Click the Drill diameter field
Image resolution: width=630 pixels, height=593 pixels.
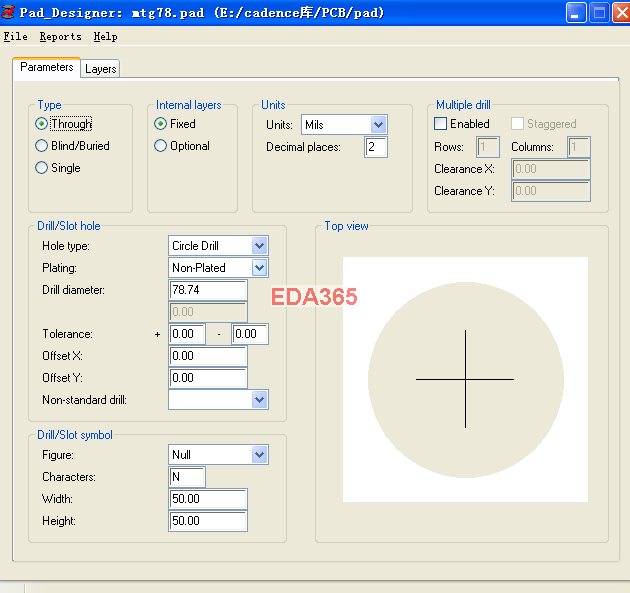pos(208,290)
